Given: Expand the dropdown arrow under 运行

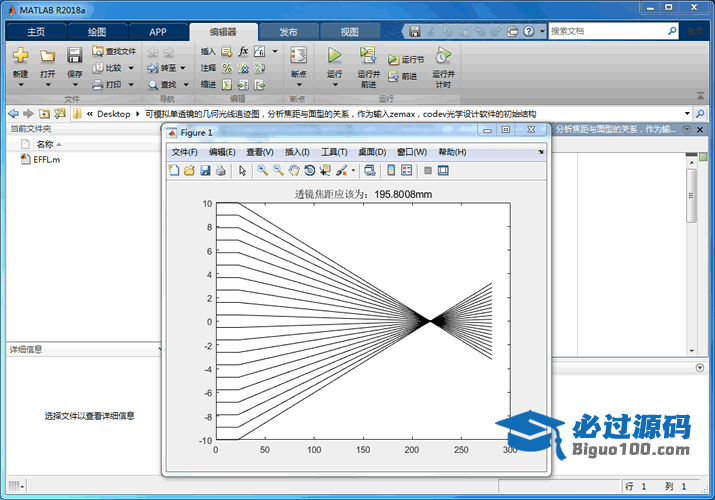Looking at the screenshot, I should coord(335,85).
